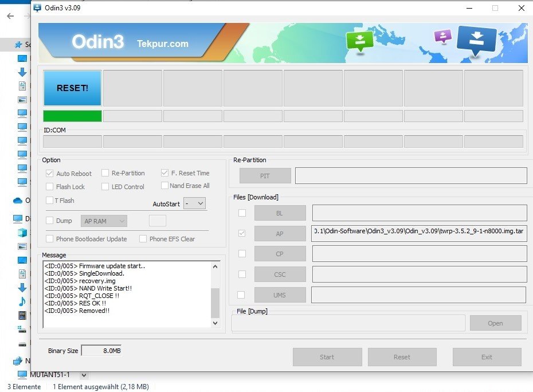Click the purple download banner icon
This screenshot has width=533, height=392.
point(443,36)
